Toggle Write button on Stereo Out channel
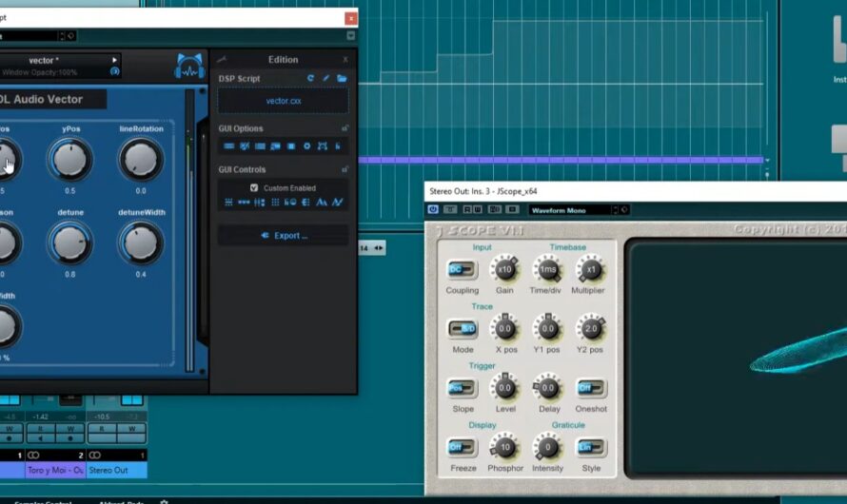The image size is (847, 504). (131, 429)
